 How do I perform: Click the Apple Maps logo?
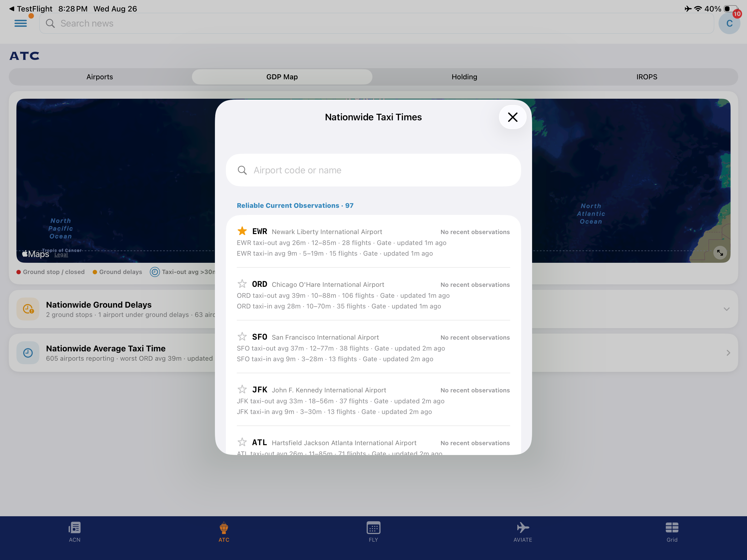coord(36,254)
